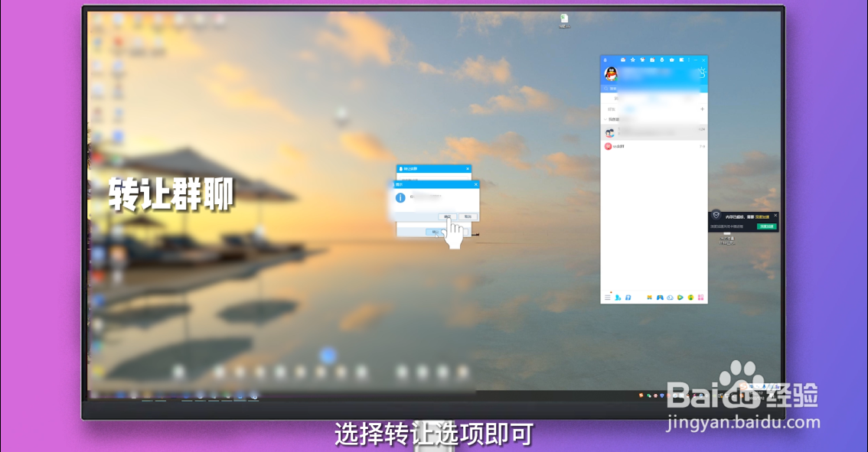This screenshot has width=868, height=452.
Task: Open Tencent Video icon in bottom toolbar
Action: click(x=680, y=298)
